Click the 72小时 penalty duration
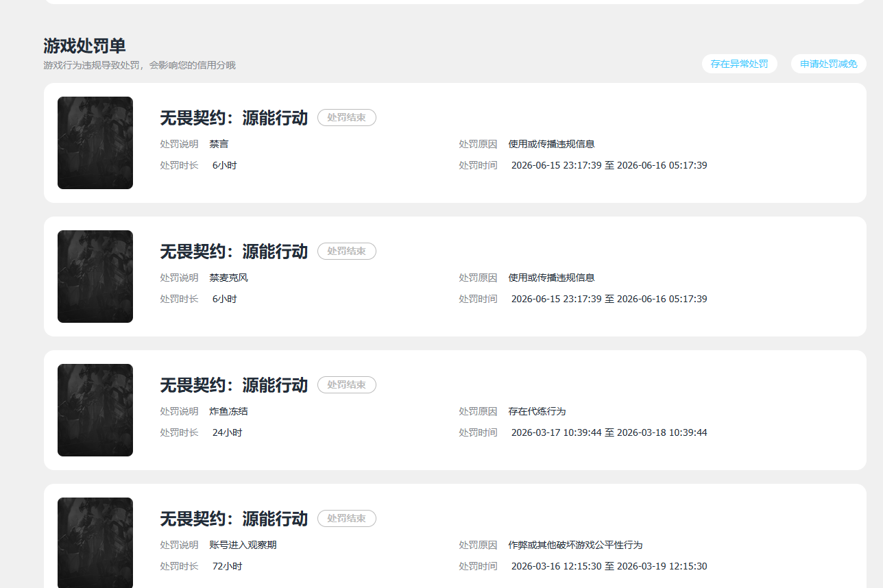This screenshot has height=588, width=883. tap(227, 566)
